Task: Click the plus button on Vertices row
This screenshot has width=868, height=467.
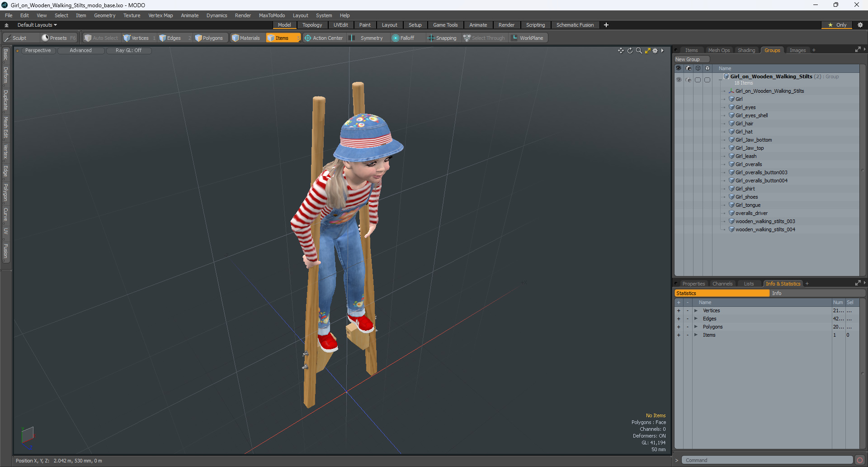Action: tap(679, 311)
